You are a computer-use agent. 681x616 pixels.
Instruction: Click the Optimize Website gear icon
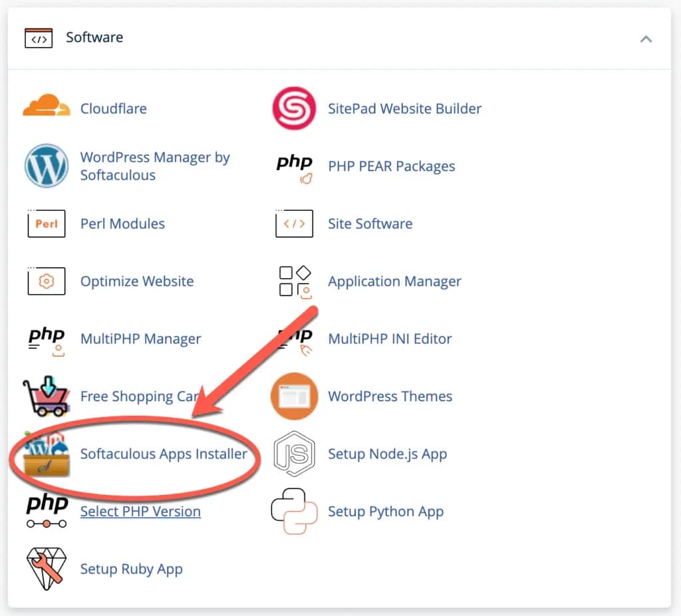coord(45,281)
